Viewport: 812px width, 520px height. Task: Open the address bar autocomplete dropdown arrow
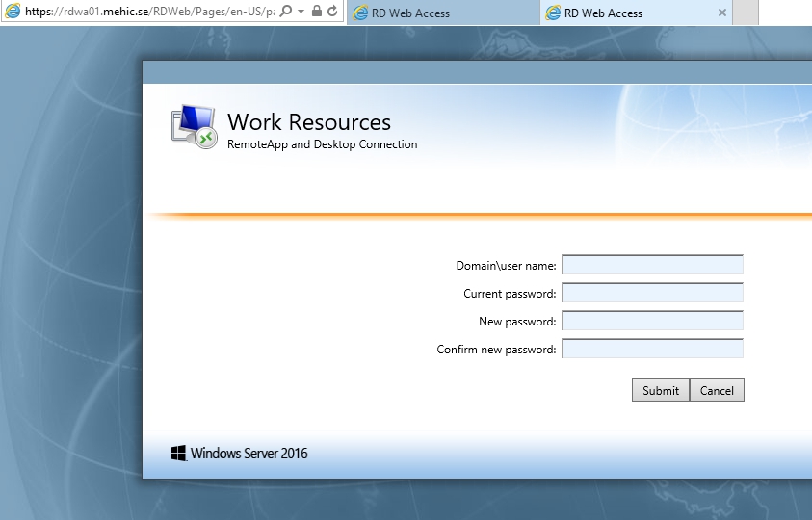coord(301,11)
